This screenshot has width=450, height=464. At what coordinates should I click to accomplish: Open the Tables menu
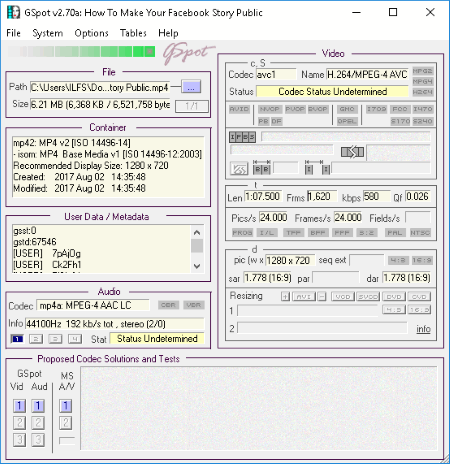click(x=133, y=33)
